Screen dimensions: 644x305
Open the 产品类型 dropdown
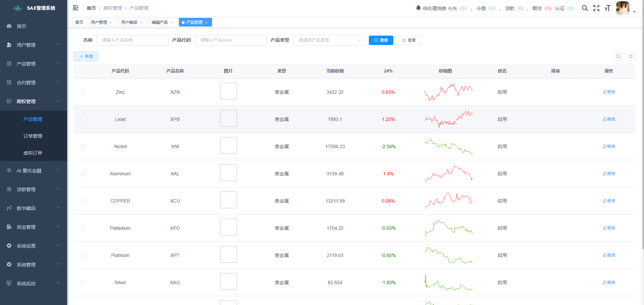pos(329,40)
